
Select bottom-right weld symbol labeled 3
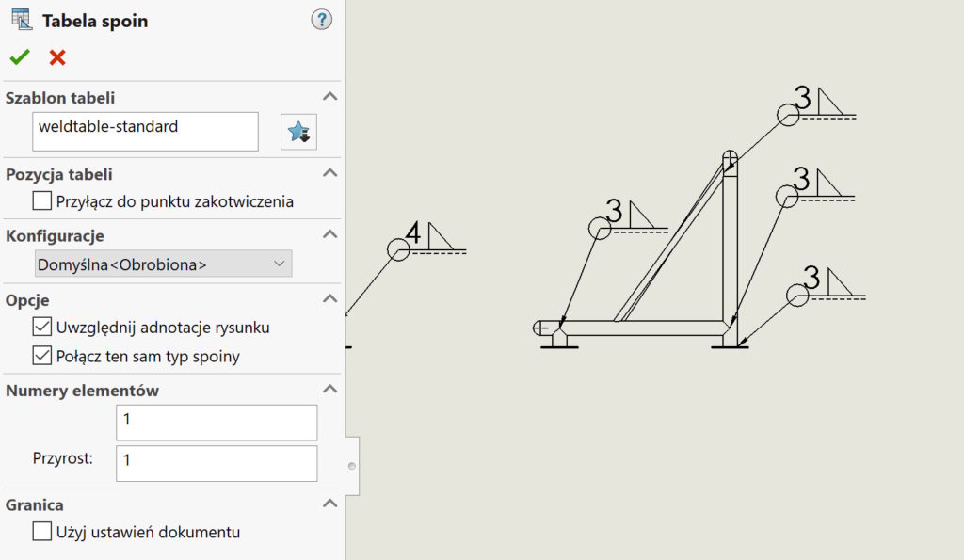click(811, 280)
